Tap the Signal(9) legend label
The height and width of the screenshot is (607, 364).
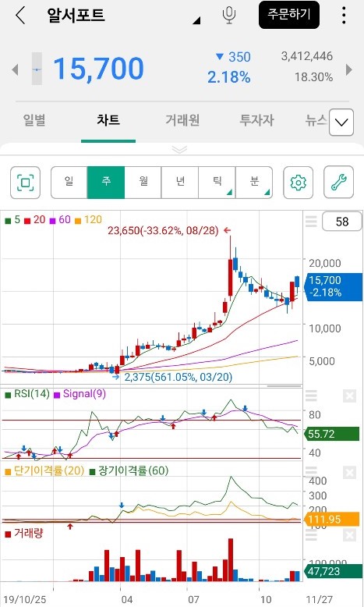click(x=80, y=394)
